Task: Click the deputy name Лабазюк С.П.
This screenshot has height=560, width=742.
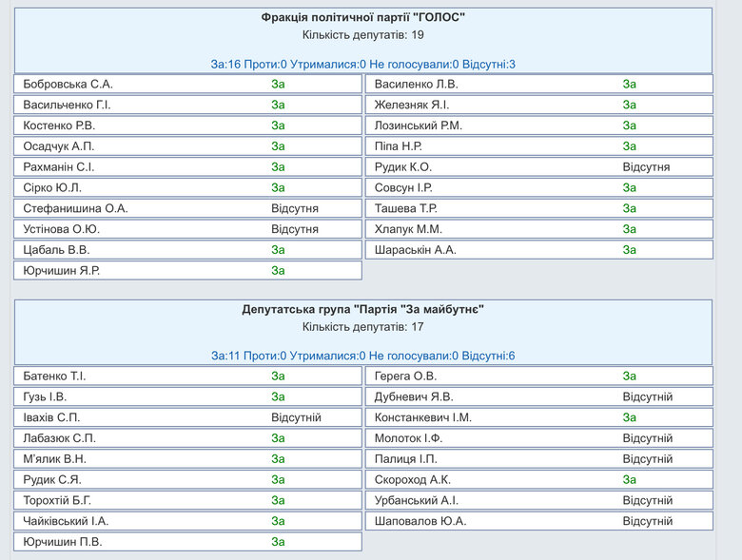Action: tap(59, 438)
